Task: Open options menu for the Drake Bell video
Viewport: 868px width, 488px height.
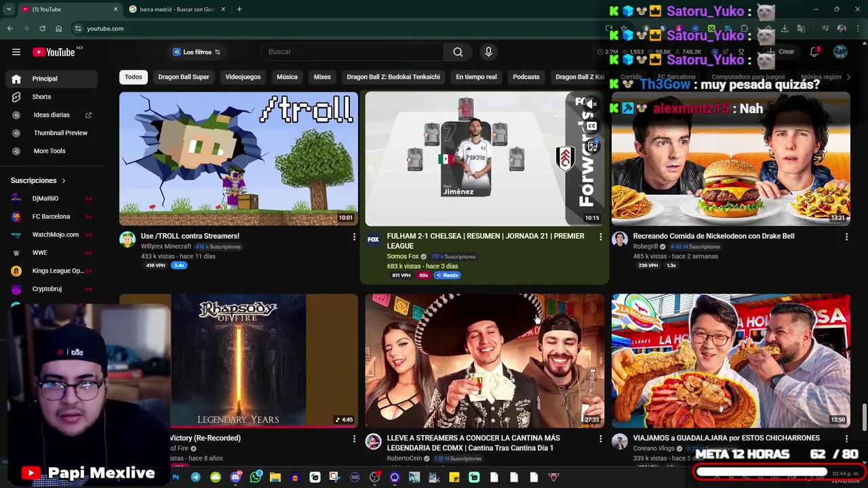Action: 846,237
